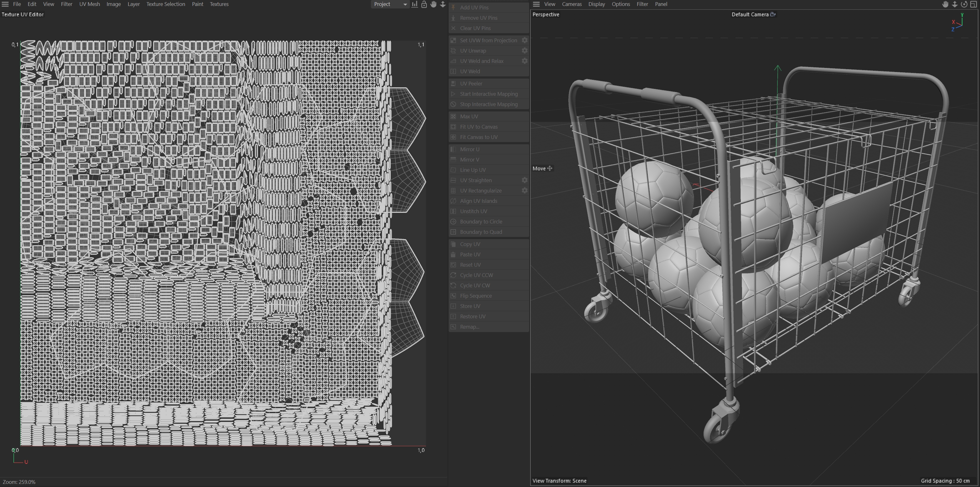Click the lock icon in UV editor header

424,4
